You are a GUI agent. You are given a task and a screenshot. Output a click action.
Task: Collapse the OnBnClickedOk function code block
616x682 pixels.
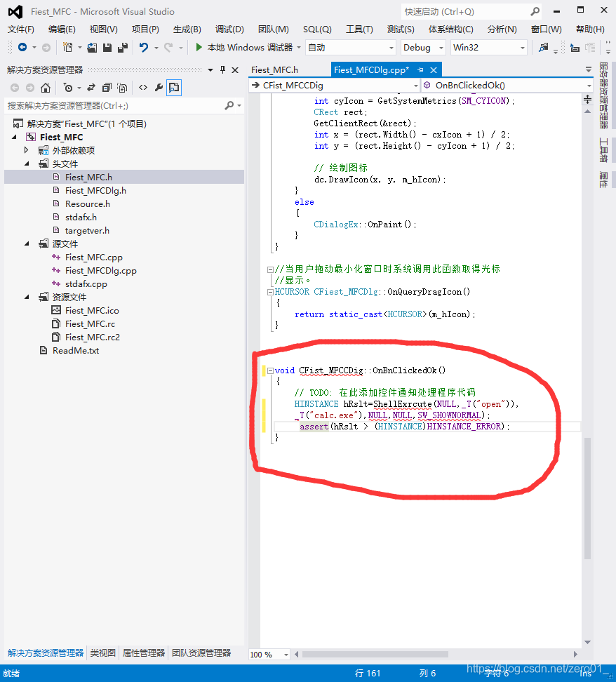(x=270, y=370)
